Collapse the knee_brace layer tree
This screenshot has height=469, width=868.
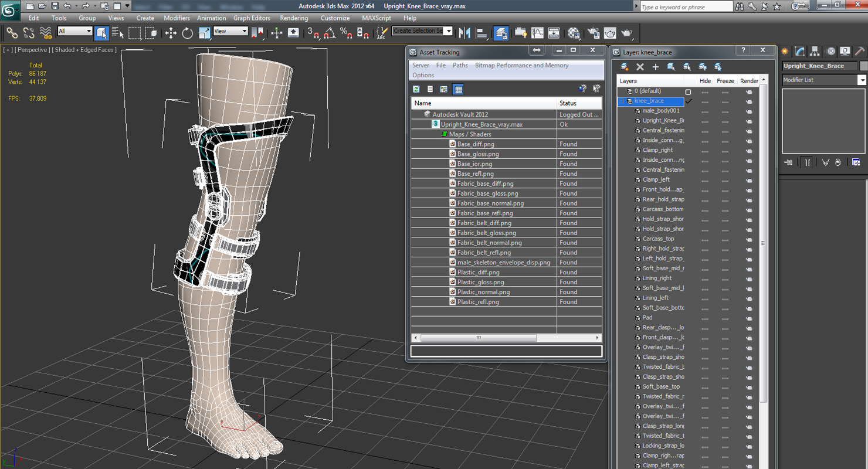coord(621,101)
